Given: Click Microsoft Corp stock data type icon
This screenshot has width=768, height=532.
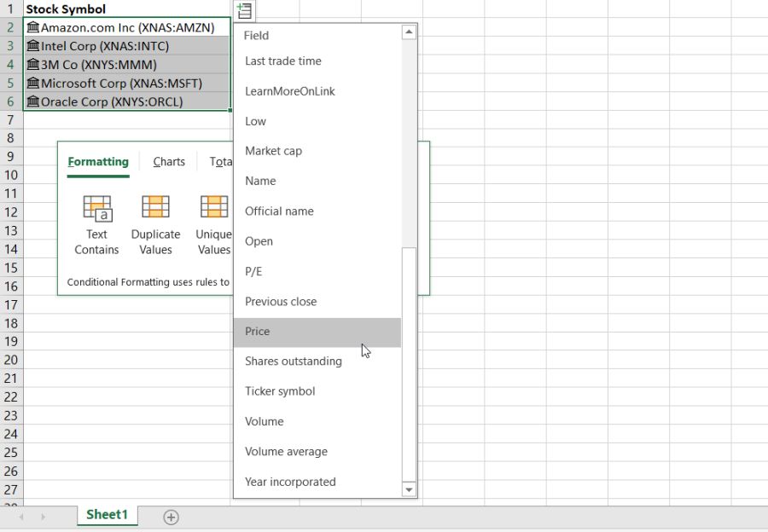Looking at the screenshot, I should 33,84.
